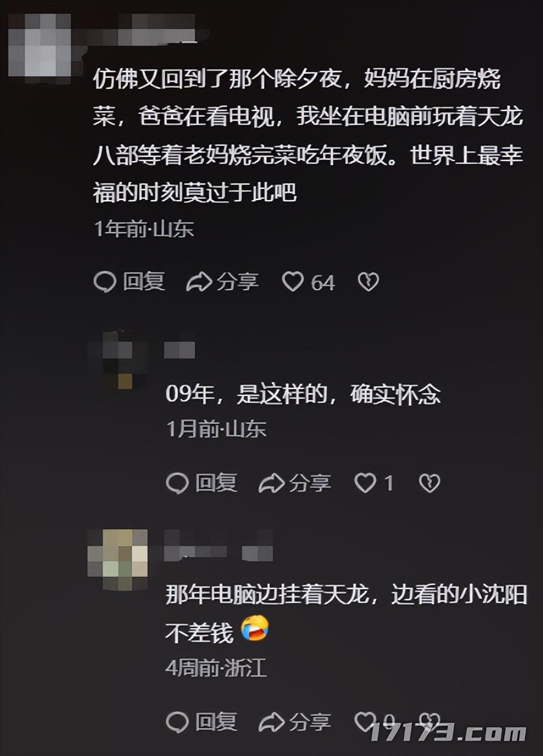Like the 09年 reply comment
543x756 pixels.
[366, 483]
